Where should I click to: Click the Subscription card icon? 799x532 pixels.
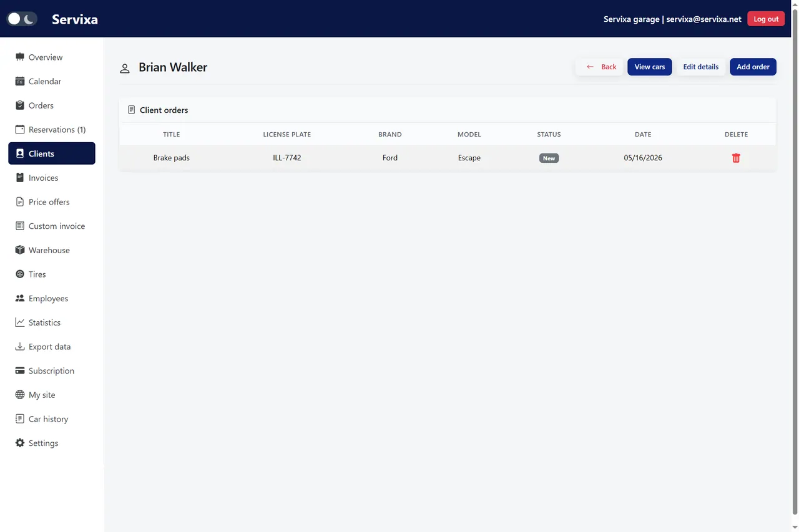(20, 370)
